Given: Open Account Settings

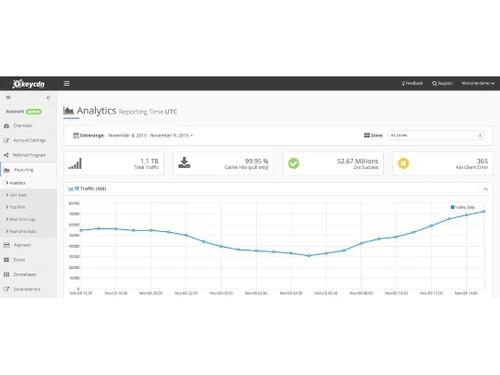Looking at the screenshot, I should coord(28,140).
